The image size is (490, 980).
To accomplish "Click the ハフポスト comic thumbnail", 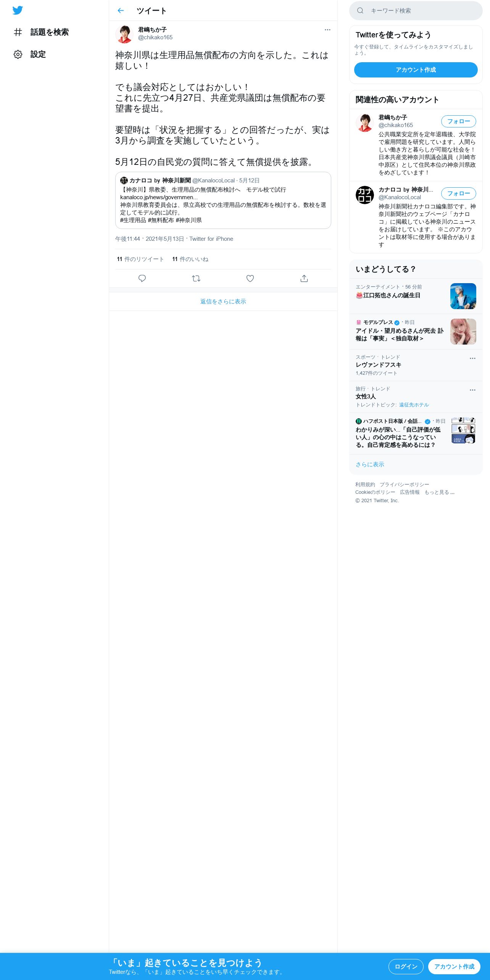I will (x=463, y=430).
